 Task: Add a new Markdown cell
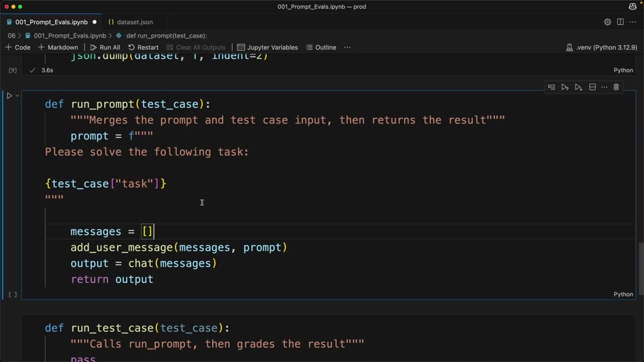(x=58, y=48)
